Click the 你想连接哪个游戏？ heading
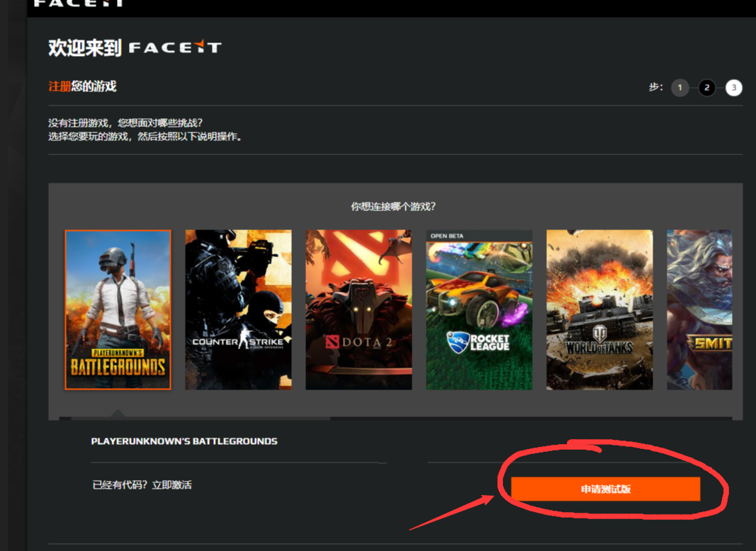756x551 pixels. 393,207
